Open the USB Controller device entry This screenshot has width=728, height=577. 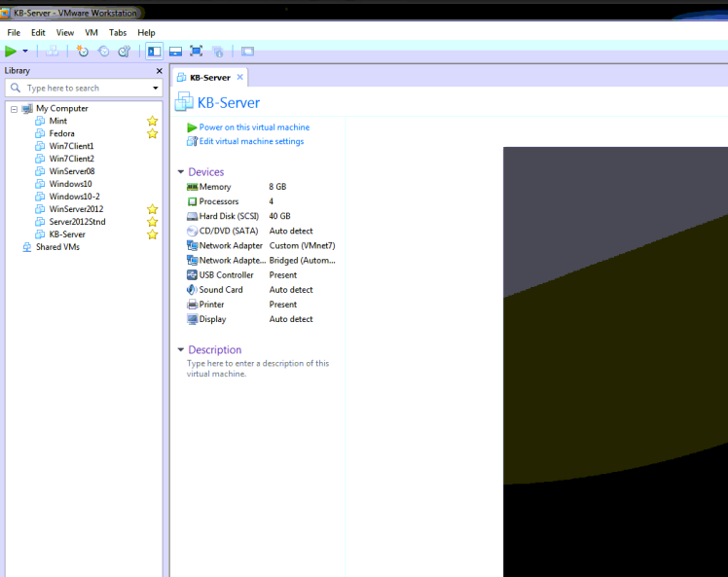[226, 274]
